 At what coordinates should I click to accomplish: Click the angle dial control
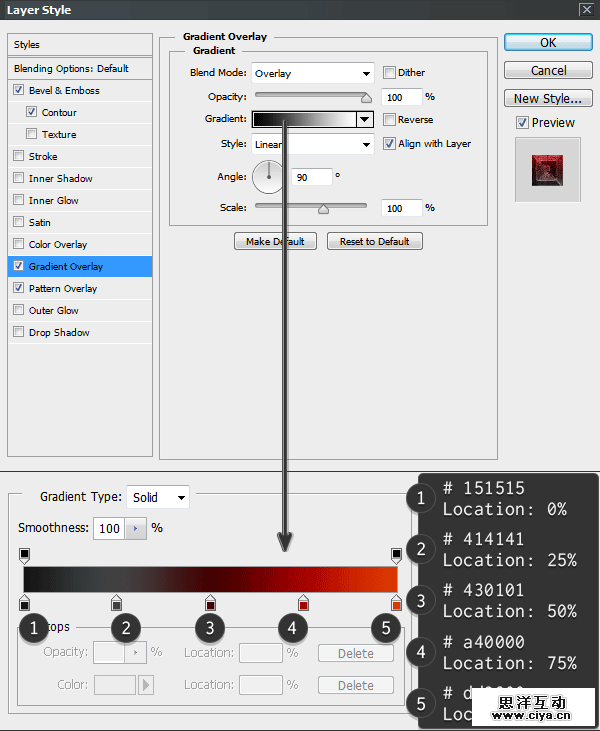(268, 176)
